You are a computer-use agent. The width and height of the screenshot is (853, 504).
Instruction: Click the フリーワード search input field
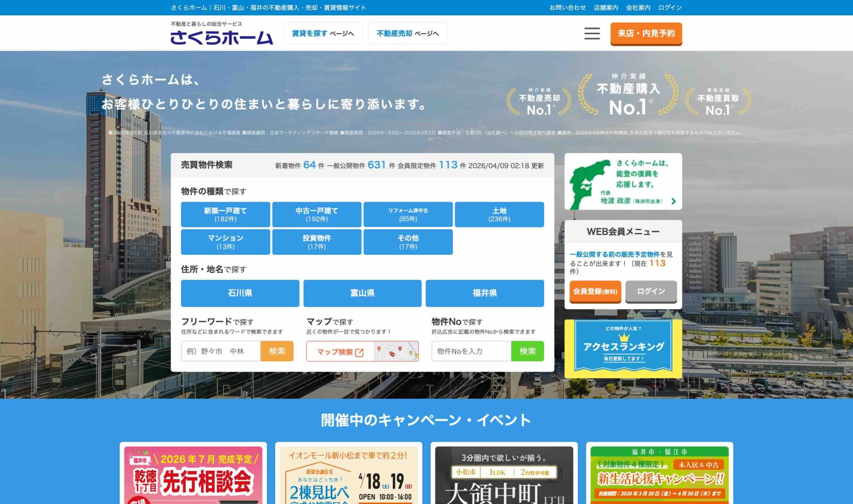pos(221,351)
